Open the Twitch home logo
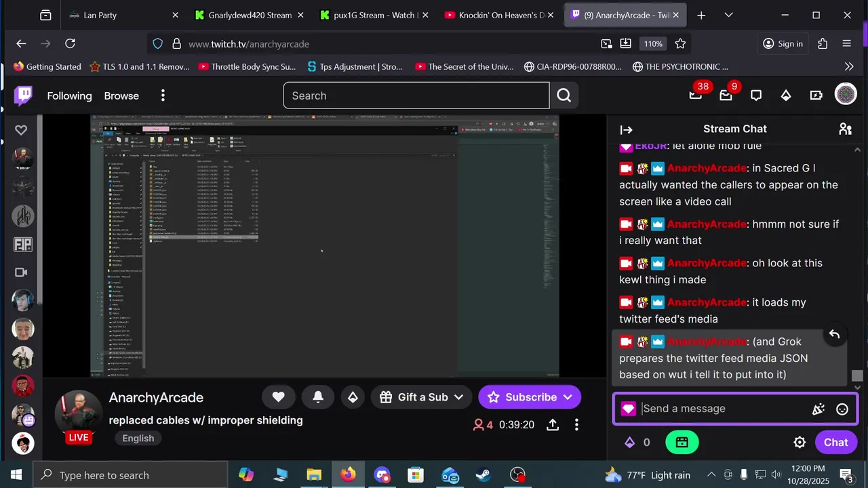The height and width of the screenshot is (488, 868). tap(23, 96)
